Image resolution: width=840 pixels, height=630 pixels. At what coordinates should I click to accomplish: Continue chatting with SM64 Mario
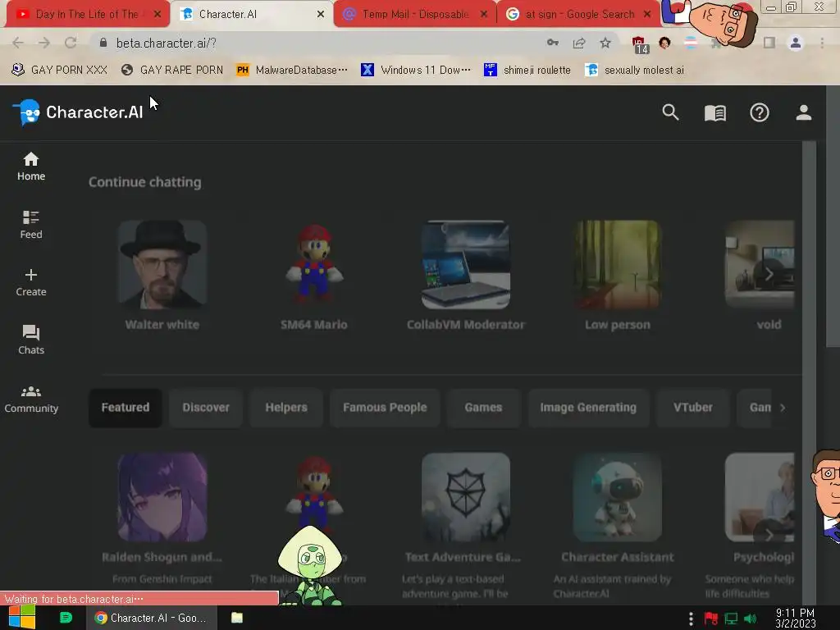click(x=314, y=276)
